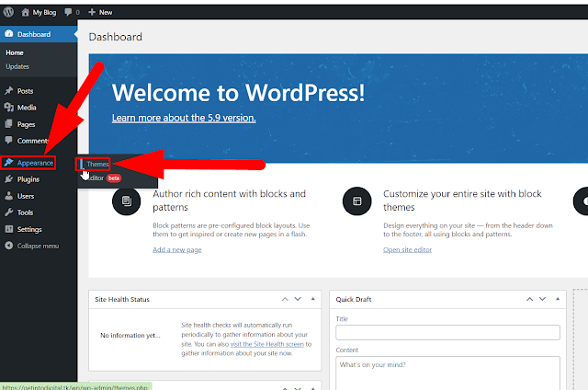Click the Tools wrench icon

(x=8, y=212)
